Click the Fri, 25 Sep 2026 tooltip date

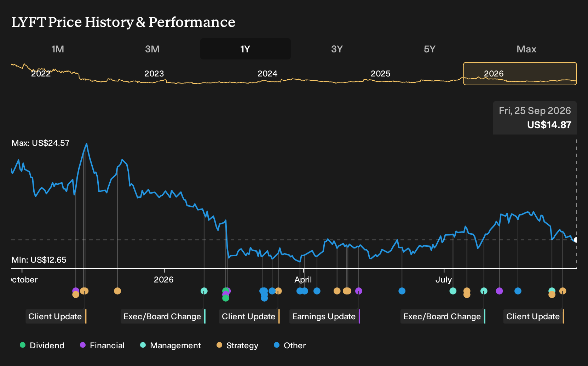click(535, 111)
